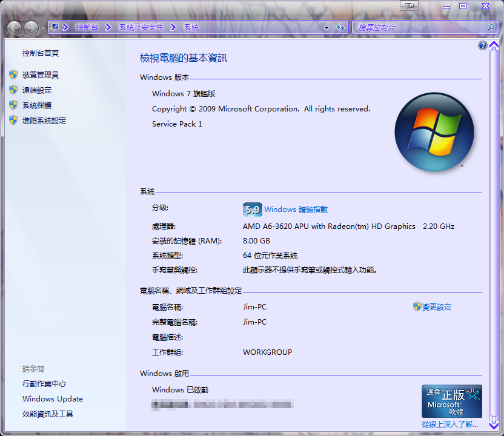The width and height of the screenshot is (504, 436).
Task: Click the refresh button beside address bar
Action: click(x=340, y=27)
